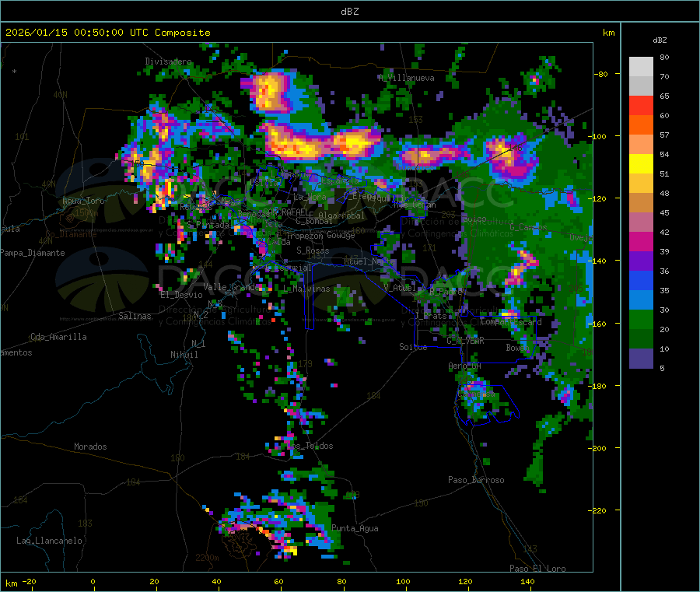
Task: Click the '-160' km tick on vertical axis
Action: click(x=597, y=324)
